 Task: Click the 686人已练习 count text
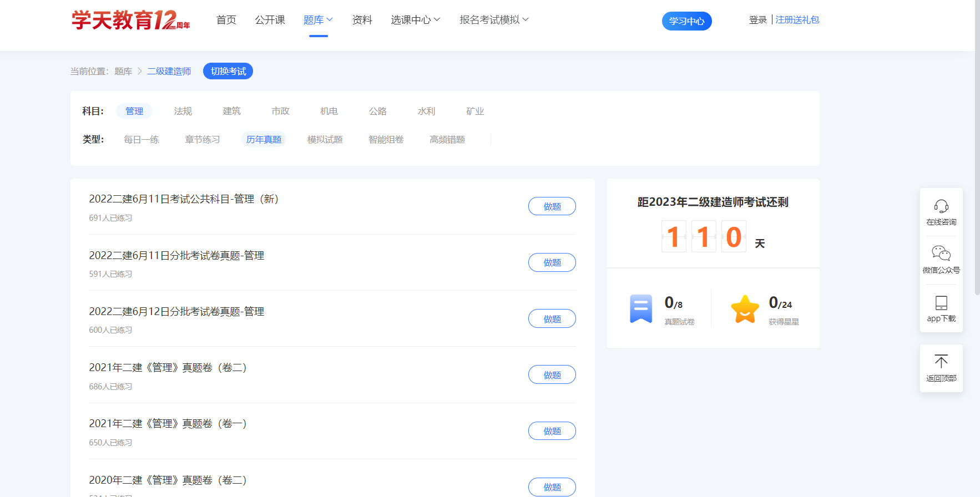click(x=110, y=387)
